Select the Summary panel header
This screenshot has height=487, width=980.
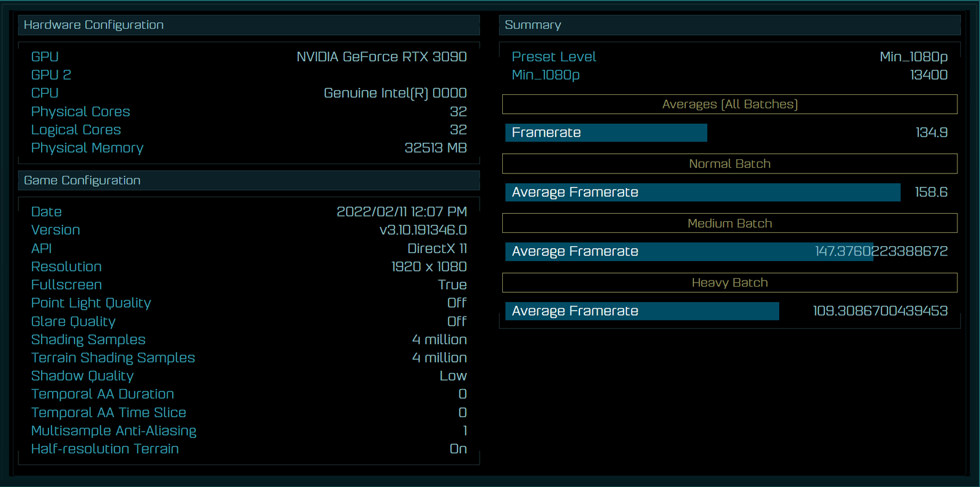pos(533,25)
